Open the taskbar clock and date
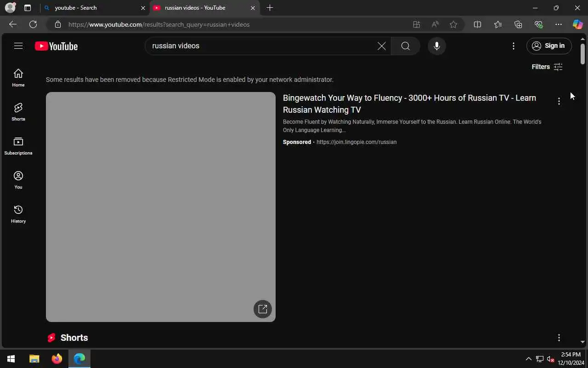The image size is (588, 368). pyautogui.click(x=571, y=359)
